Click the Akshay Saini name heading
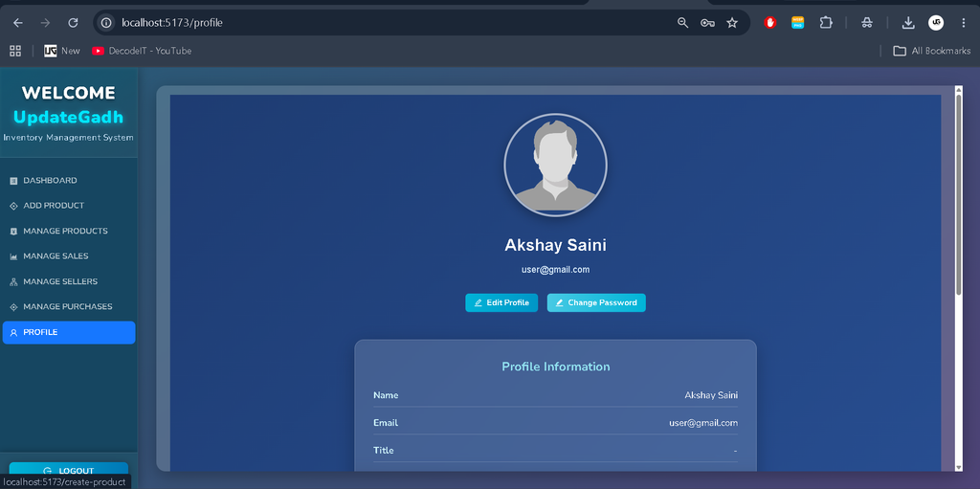Viewport: 980px width, 489px height. [x=556, y=245]
